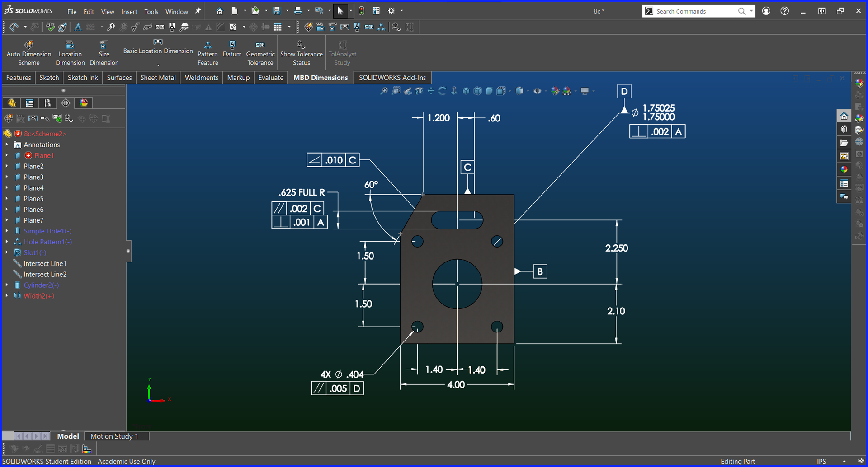Switch to the Sketch tab

coord(49,78)
